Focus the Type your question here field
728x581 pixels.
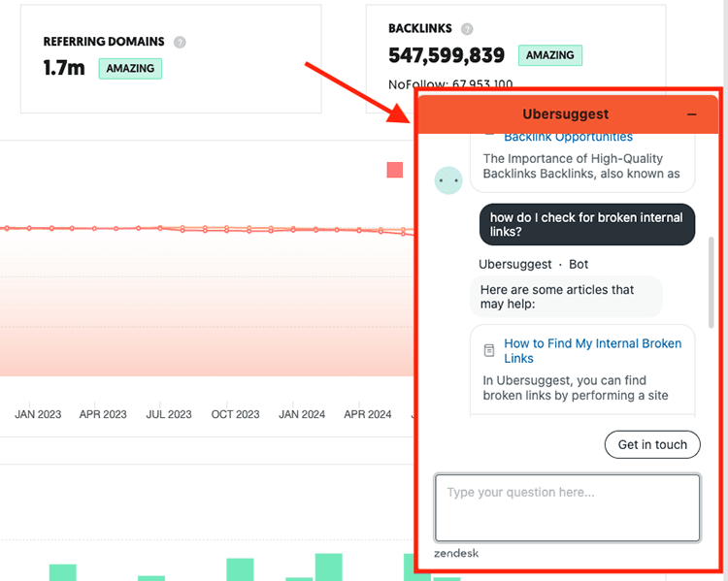click(x=567, y=507)
